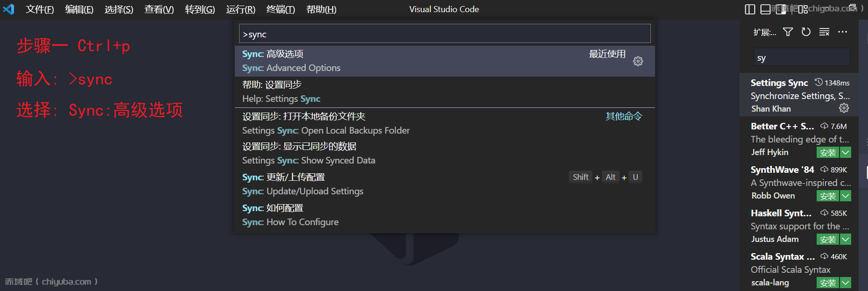Click the VS Code logo icon
The height and width of the screenshot is (291, 868).
(8, 9)
